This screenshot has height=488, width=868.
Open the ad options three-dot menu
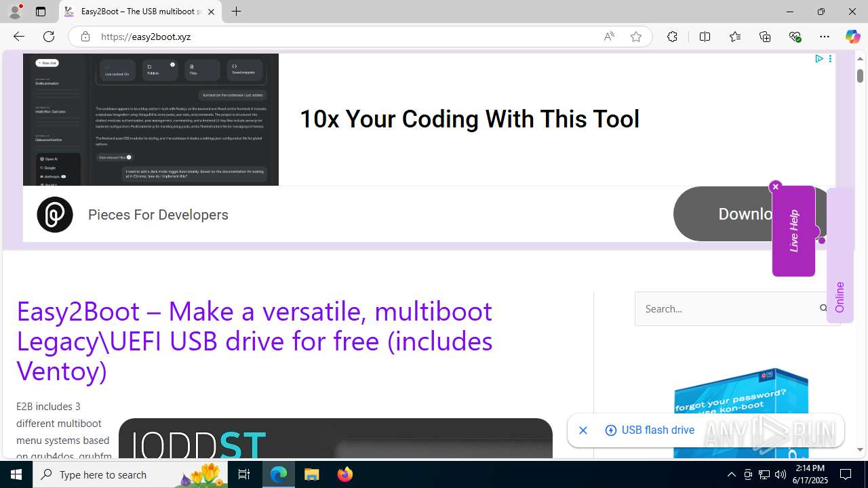830,59
